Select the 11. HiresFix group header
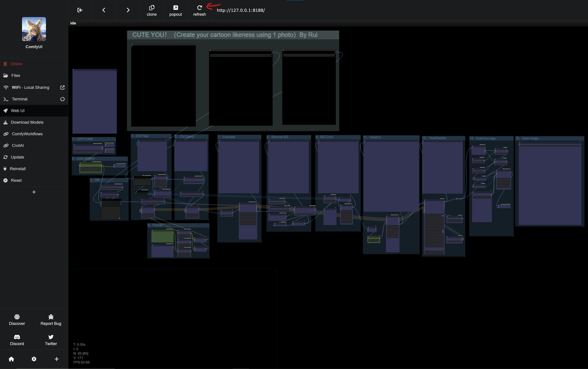The height and width of the screenshot is (369, 588). (391, 137)
